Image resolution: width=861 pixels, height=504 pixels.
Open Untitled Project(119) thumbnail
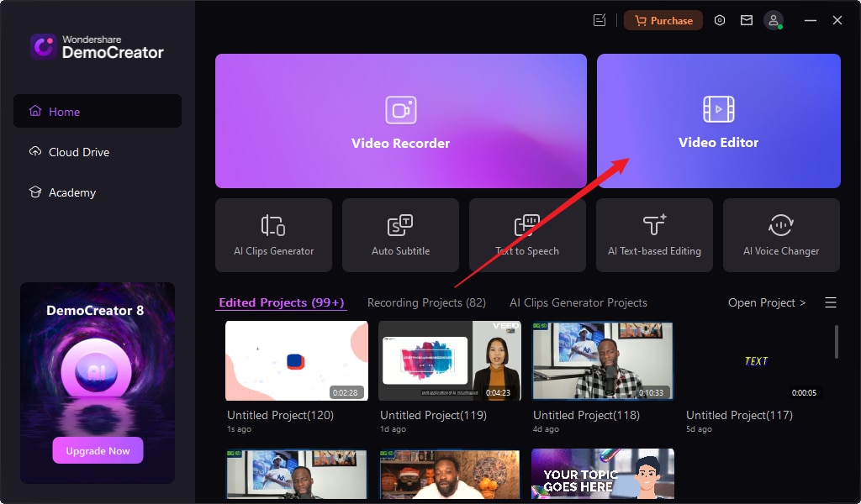[x=450, y=361]
